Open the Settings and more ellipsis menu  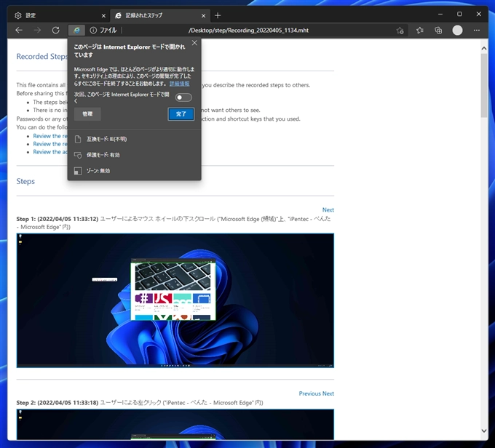pyautogui.click(x=477, y=31)
